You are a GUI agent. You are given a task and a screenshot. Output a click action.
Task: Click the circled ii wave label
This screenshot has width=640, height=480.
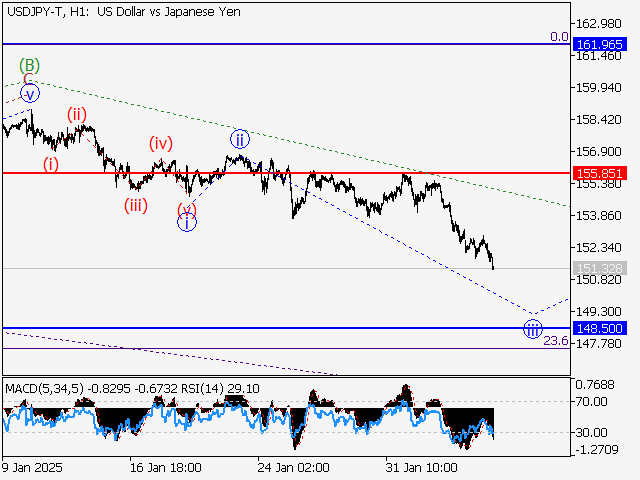(240, 138)
